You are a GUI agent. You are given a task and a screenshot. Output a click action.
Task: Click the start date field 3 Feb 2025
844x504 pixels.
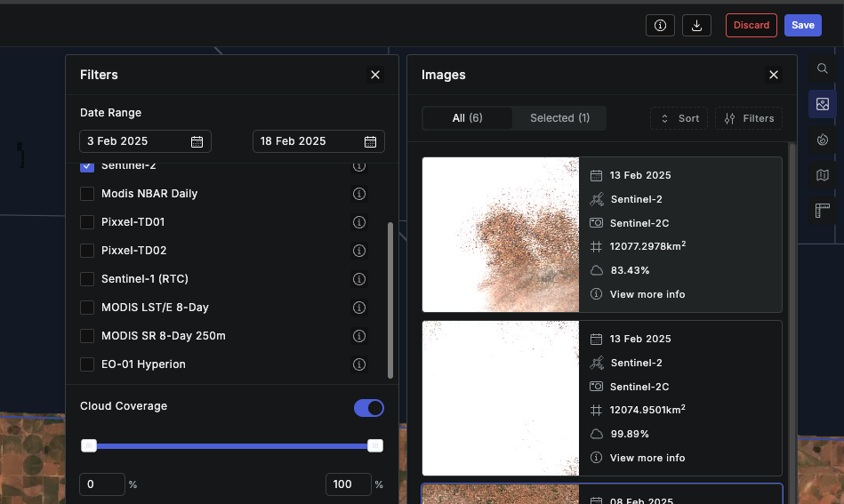145,141
